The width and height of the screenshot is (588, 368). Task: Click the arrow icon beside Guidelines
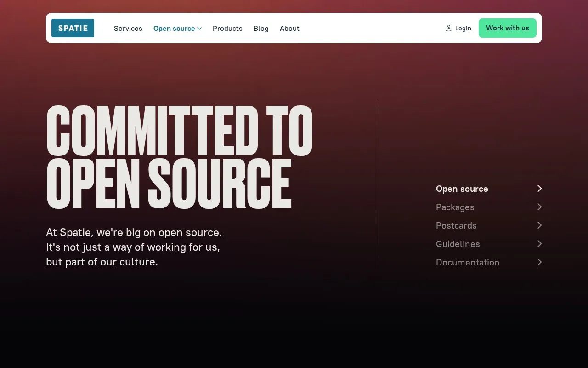[539, 244]
